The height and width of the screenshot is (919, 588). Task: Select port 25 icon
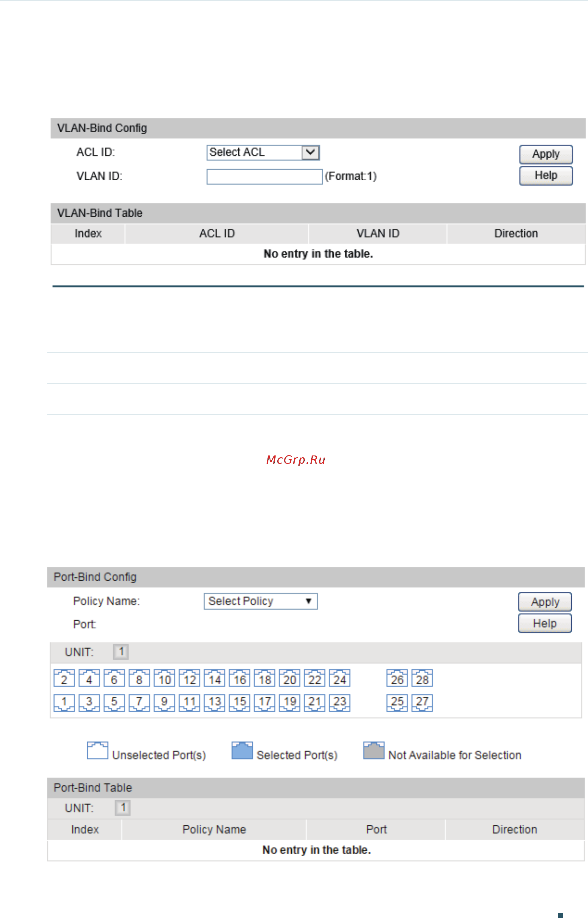pos(397,703)
